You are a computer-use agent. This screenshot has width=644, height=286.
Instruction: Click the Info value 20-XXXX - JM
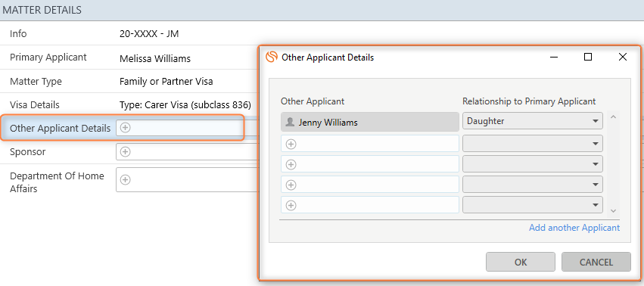(149, 34)
